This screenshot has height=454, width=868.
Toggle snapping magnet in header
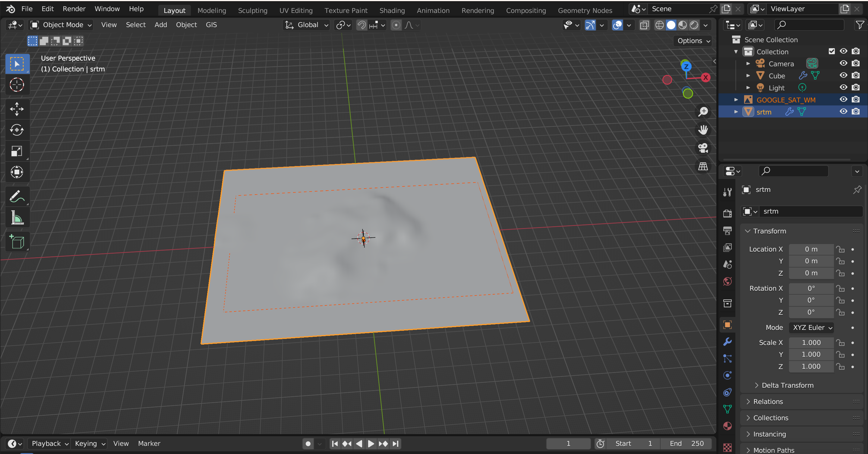pos(361,25)
